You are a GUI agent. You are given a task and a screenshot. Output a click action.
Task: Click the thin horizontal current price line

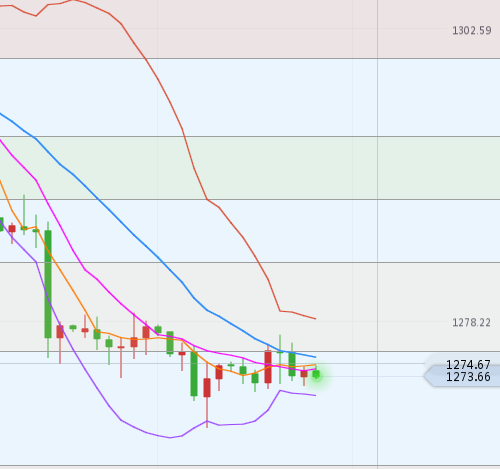tap(373, 376)
